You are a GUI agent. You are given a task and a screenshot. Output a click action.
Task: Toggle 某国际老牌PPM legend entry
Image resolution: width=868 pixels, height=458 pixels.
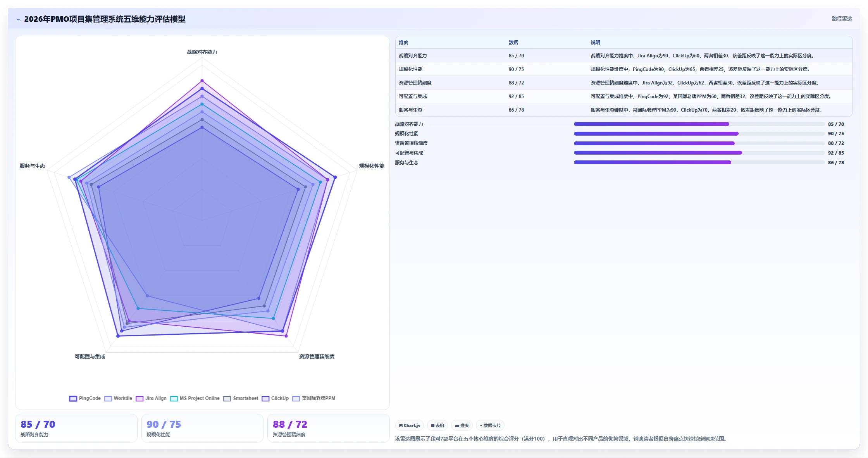coord(314,398)
